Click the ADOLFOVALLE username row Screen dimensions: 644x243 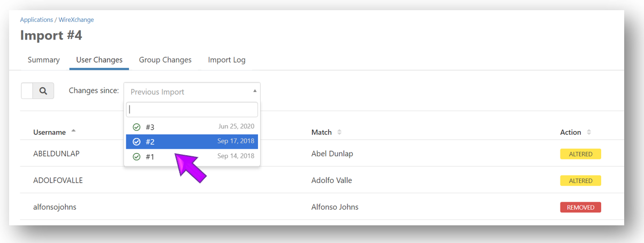coord(58,180)
